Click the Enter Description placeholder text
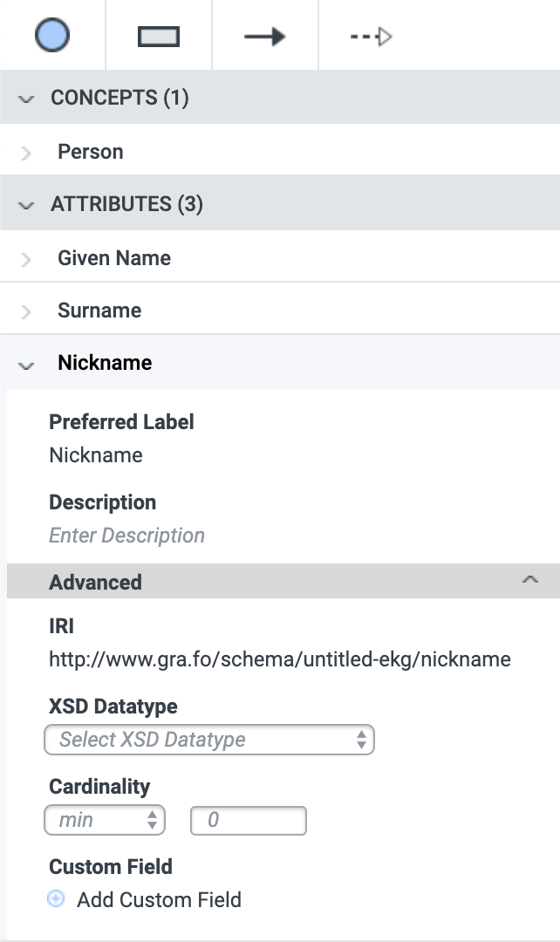The width and height of the screenshot is (560, 942). click(126, 536)
